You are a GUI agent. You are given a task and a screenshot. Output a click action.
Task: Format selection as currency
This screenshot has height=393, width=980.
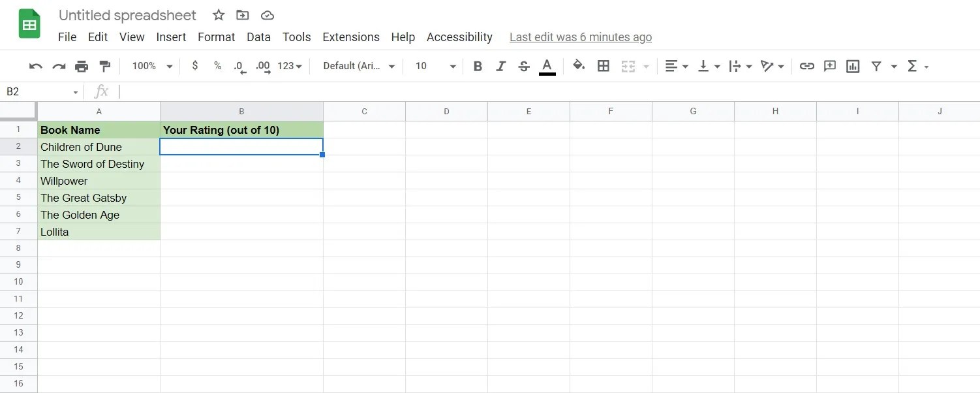point(194,66)
